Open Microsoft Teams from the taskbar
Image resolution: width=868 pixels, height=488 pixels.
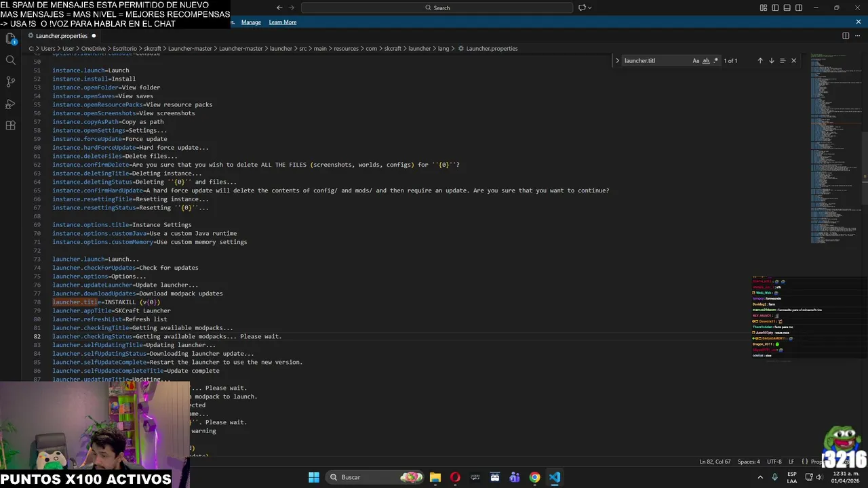coord(515,477)
